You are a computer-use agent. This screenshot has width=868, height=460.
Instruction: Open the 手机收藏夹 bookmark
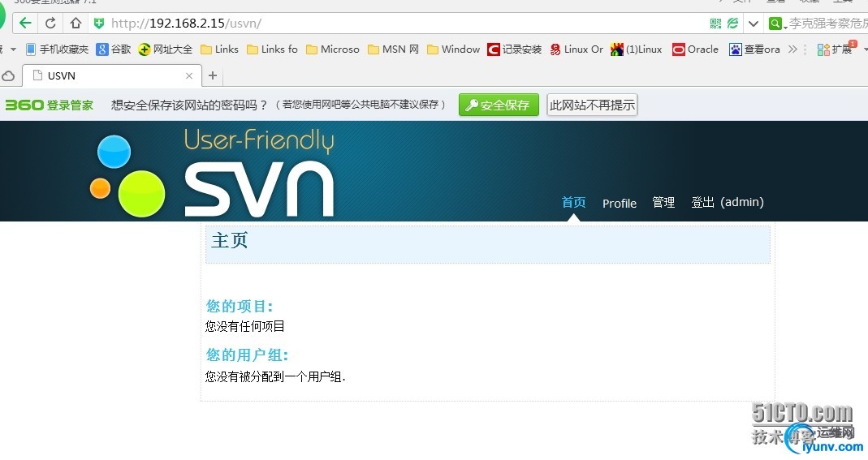(58, 49)
